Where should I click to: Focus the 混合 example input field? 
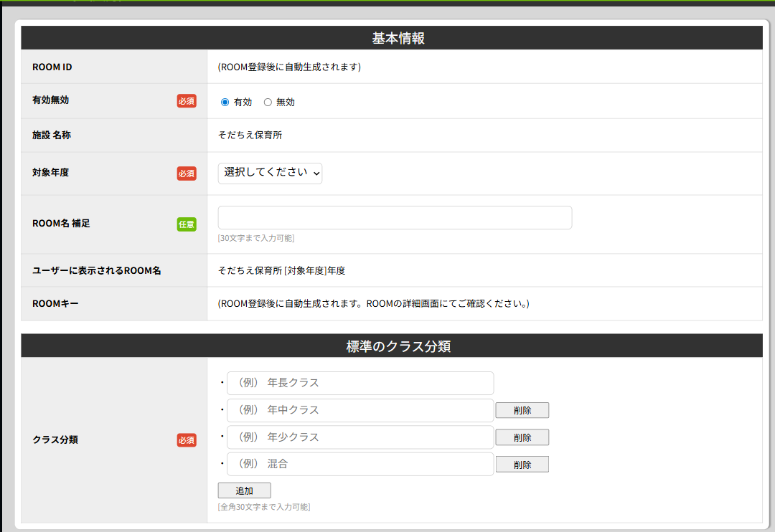(x=360, y=465)
